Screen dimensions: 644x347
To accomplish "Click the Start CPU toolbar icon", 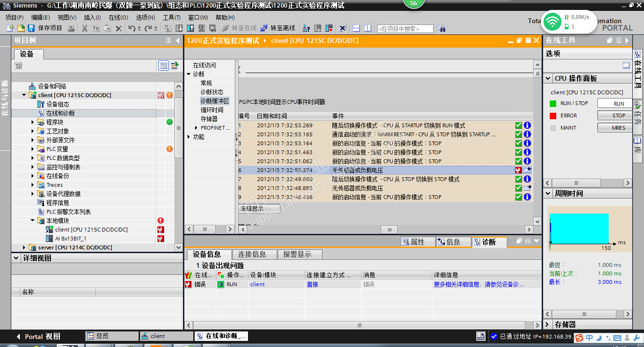I will click(318, 28).
